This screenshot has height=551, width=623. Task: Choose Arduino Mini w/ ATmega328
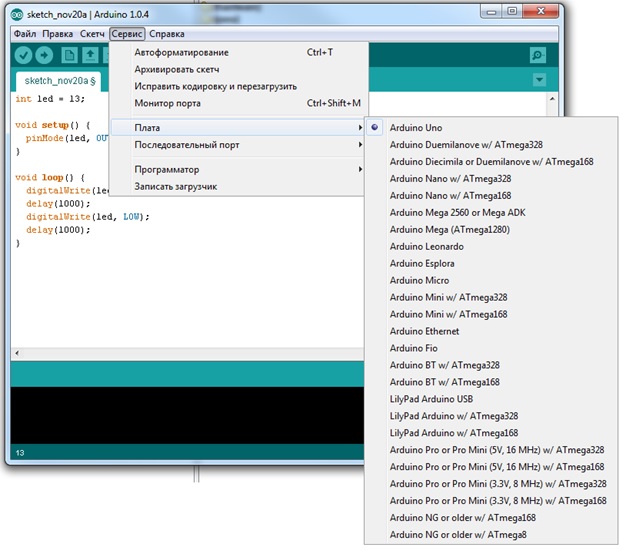click(x=491, y=297)
